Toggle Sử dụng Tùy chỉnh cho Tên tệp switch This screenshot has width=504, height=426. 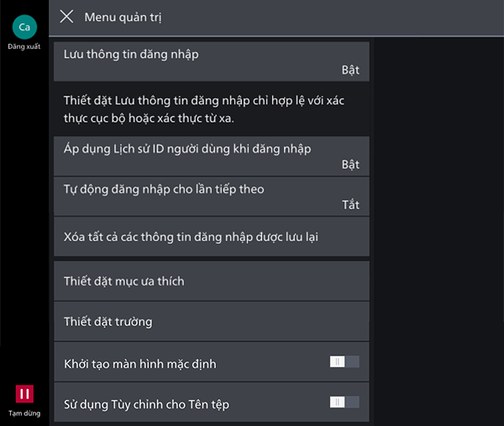344,402
